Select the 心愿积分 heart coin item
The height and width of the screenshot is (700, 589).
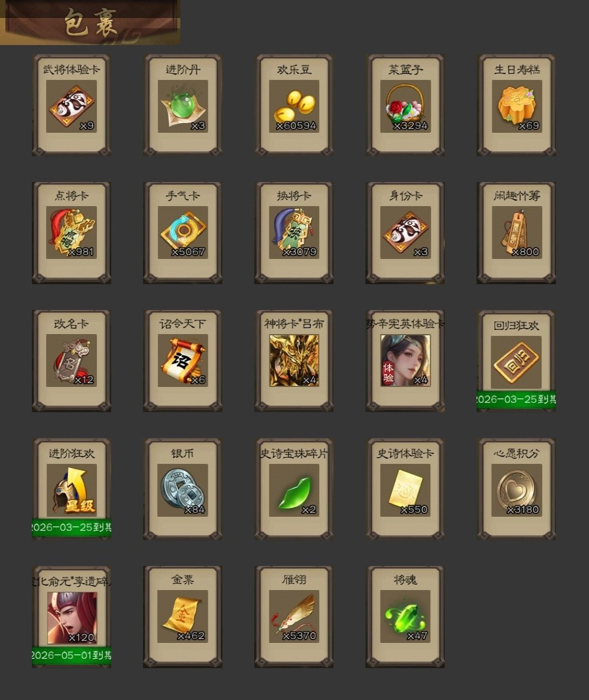click(x=517, y=489)
